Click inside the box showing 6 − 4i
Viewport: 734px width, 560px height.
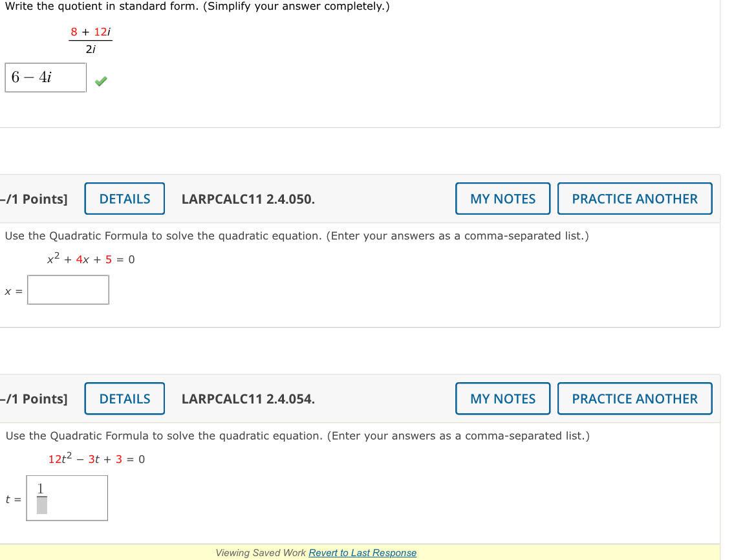45,78
